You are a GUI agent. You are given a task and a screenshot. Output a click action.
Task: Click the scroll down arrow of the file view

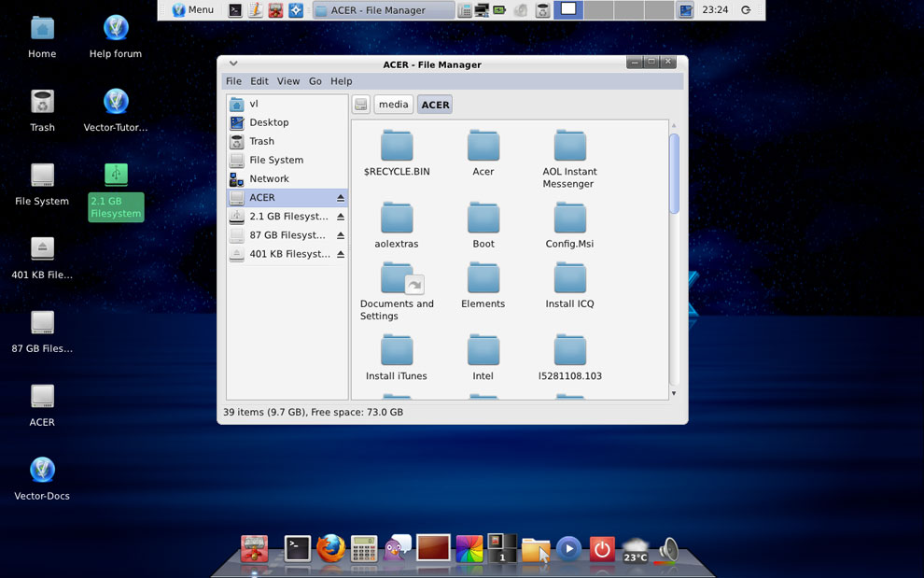coord(674,393)
